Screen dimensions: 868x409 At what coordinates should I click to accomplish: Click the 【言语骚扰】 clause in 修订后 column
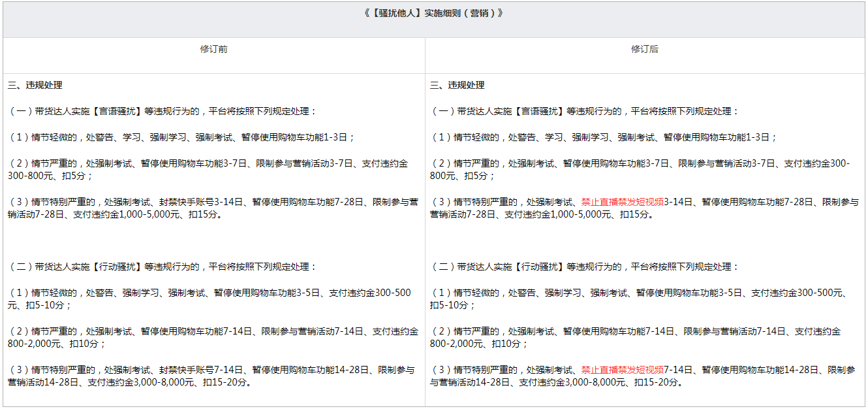[x=585, y=112]
